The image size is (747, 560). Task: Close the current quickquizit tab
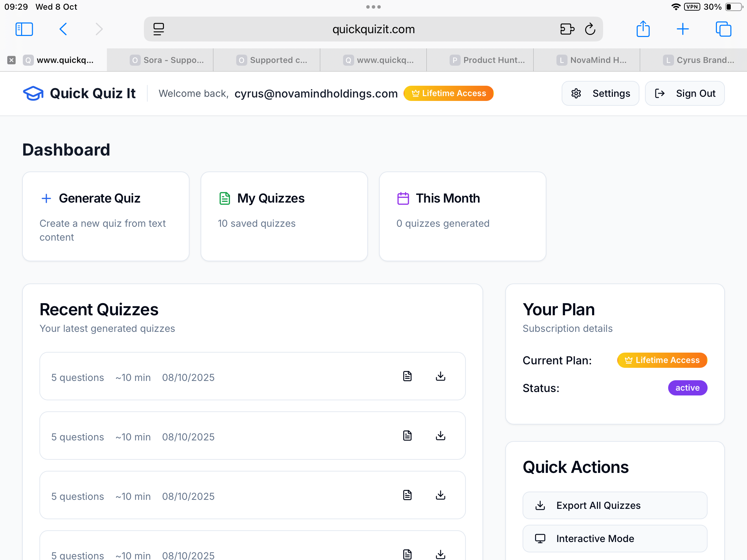(x=11, y=60)
